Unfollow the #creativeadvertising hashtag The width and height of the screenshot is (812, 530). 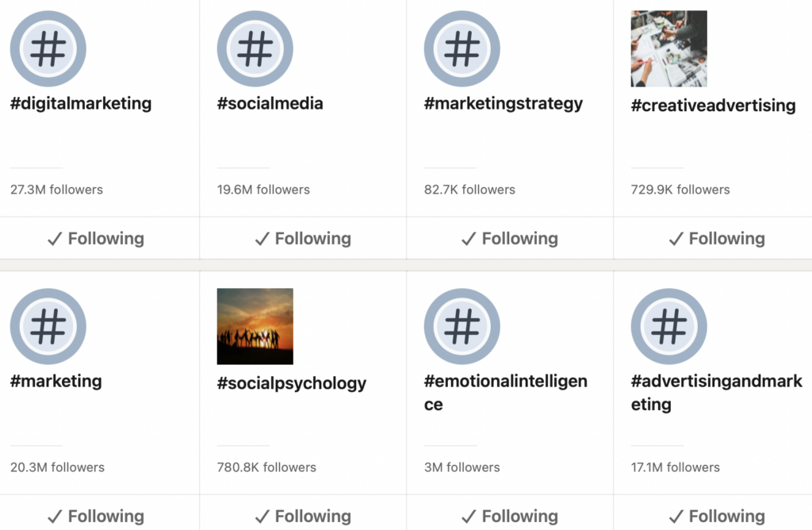717,239
